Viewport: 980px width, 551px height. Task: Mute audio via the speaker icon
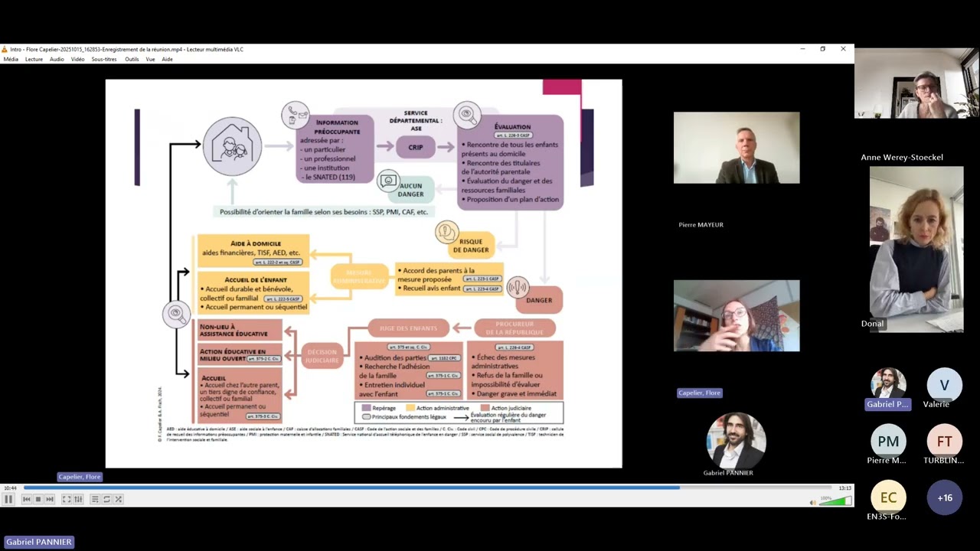[x=813, y=502]
